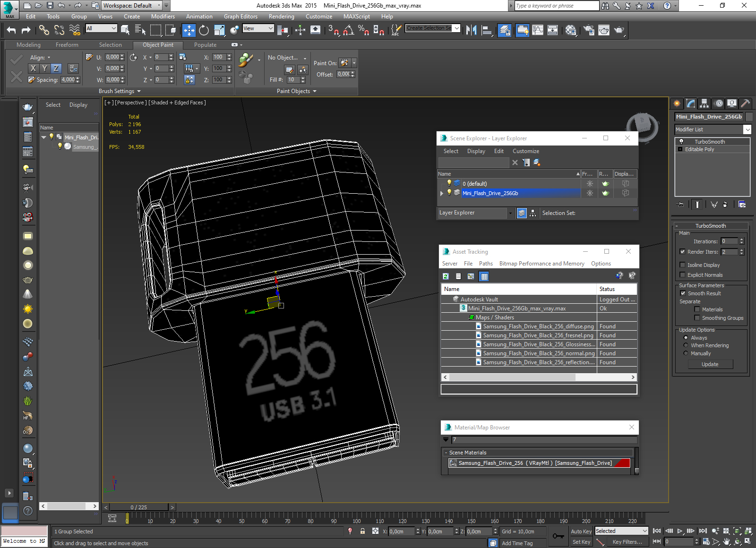756x548 pixels.
Task: Open the Material Editor icon
Action: click(x=571, y=30)
